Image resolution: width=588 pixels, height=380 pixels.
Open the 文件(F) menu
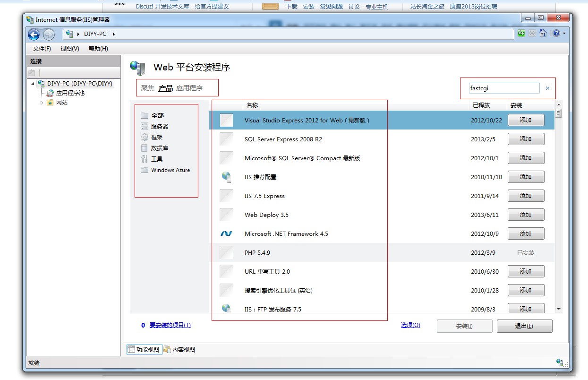point(42,49)
